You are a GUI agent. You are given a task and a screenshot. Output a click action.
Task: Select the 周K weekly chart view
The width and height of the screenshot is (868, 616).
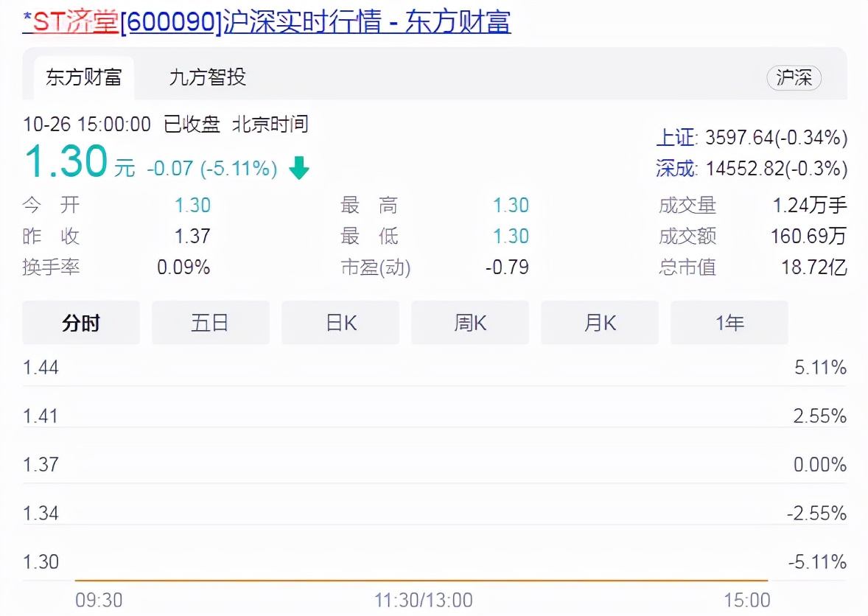click(469, 322)
